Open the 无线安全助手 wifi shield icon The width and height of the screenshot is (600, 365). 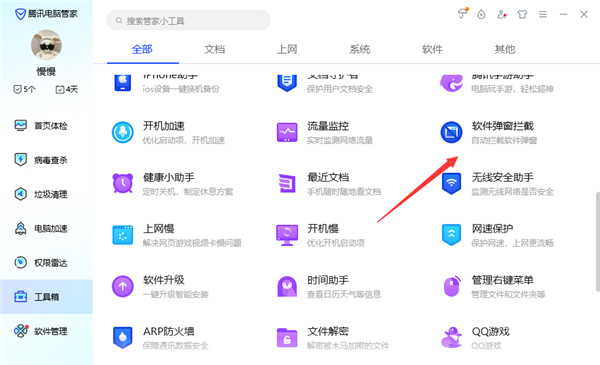tap(452, 183)
